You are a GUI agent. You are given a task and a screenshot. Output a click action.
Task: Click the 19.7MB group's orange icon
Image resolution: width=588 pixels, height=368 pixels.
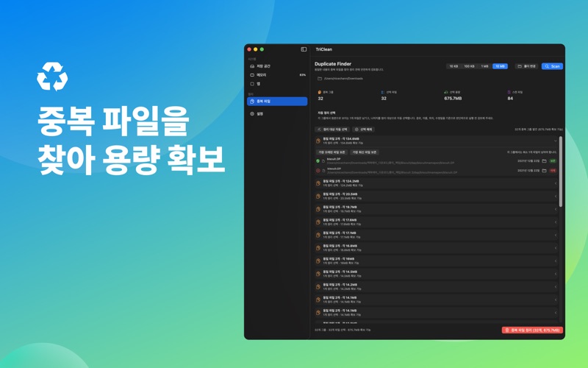[x=318, y=209]
